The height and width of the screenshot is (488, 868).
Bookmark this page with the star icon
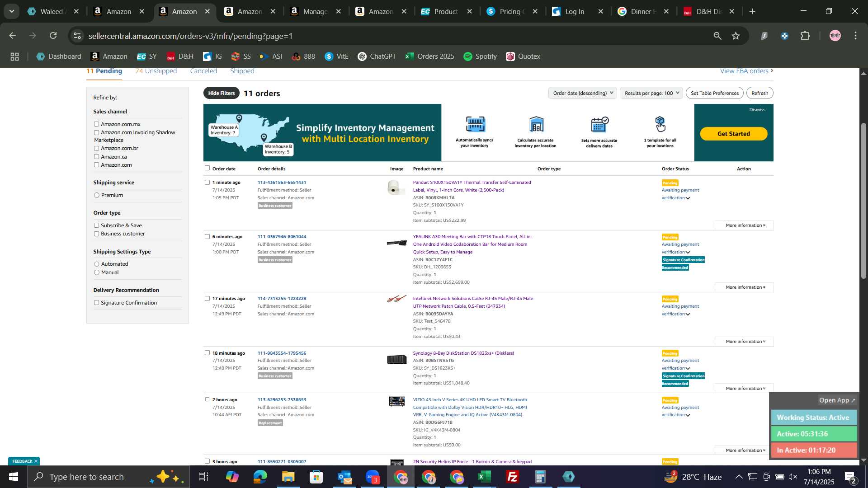pos(736,36)
